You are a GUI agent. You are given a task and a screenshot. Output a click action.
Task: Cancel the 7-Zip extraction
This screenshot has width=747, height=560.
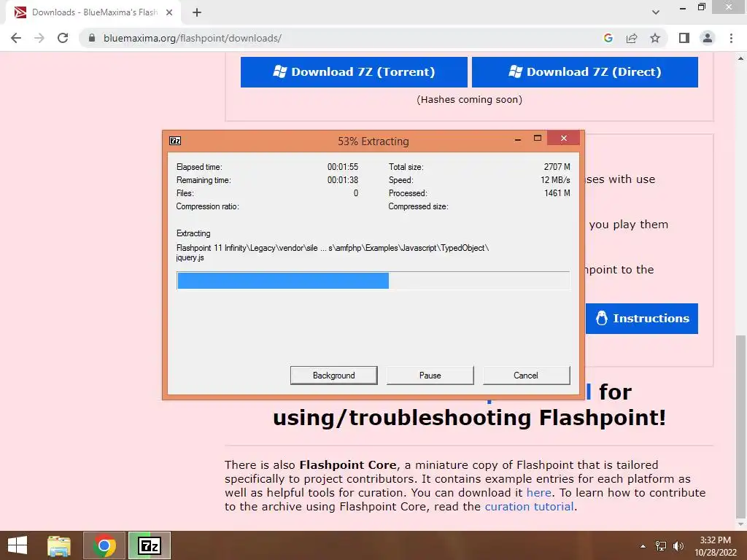[526, 376]
